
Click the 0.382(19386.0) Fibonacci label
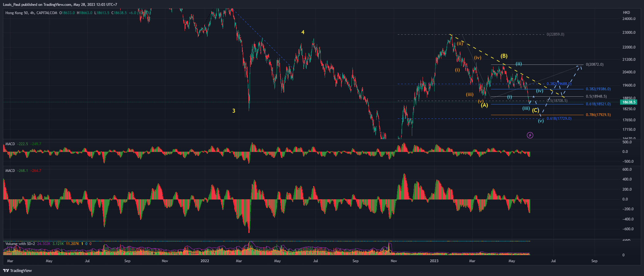pyautogui.click(x=598, y=89)
